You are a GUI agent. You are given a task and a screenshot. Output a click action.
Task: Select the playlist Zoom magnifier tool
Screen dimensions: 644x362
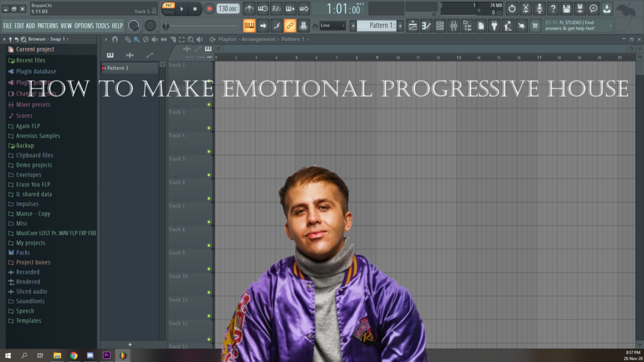point(190,39)
